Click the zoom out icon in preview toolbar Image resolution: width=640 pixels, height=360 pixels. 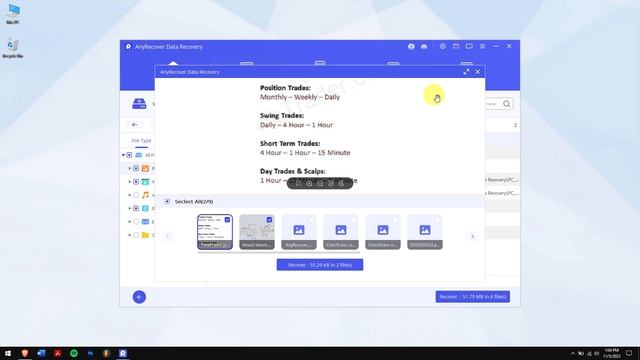tap(320, 183)
